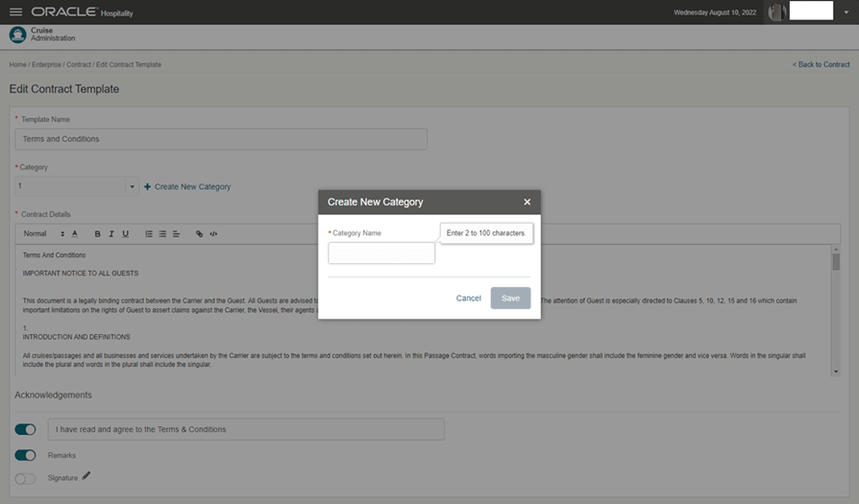This screenshot has width=859, height=504.
Task: Enable the Signature switch
Action: coord(25,479)
